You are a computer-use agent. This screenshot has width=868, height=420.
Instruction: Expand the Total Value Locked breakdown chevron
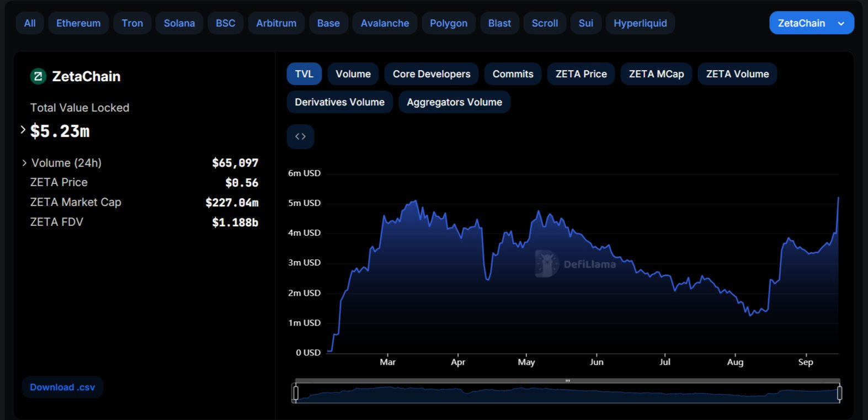23,130
